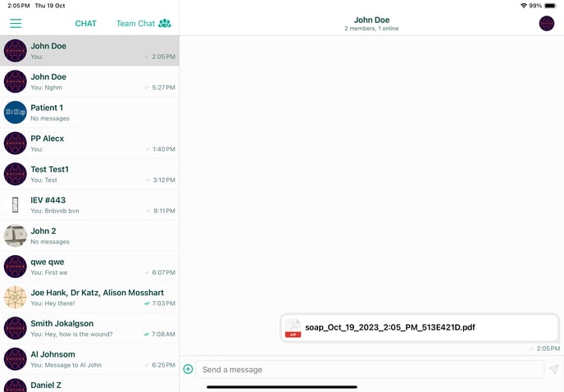Click Wi-Fi icon in status bar
This screenshot has height=392, width=564.
[524, 6]
